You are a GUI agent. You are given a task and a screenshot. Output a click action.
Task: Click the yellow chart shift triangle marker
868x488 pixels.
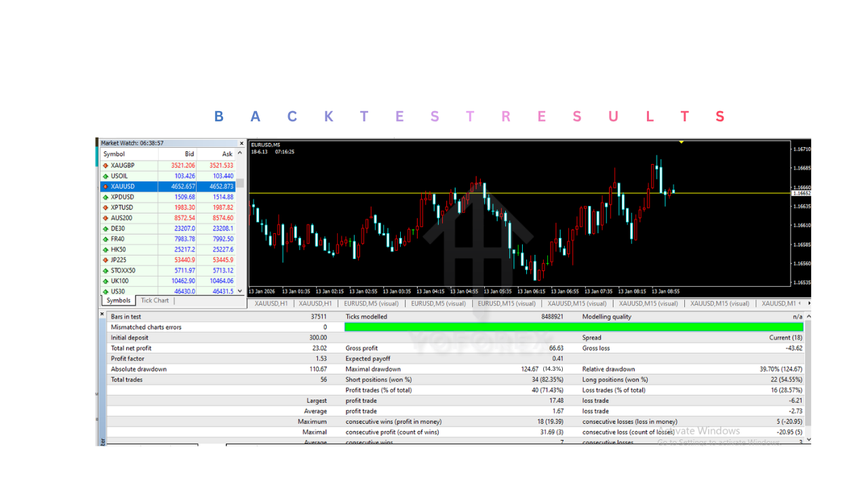681,142
